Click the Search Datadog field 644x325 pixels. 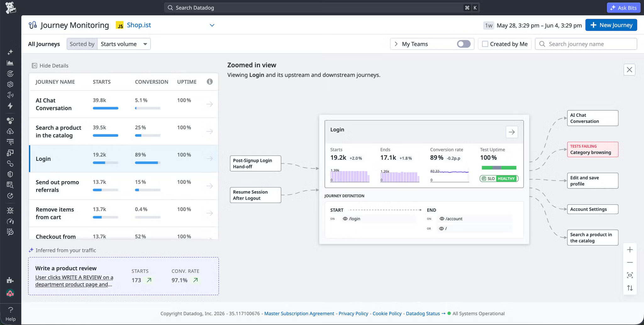(x=322, y=8)
